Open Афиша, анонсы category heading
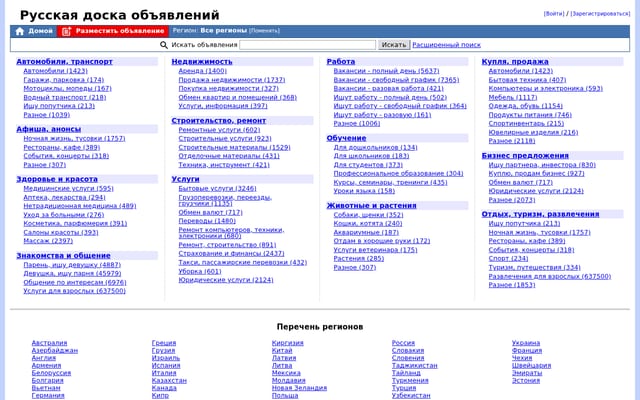Screen dimensions: 640x400 [49, 129]
